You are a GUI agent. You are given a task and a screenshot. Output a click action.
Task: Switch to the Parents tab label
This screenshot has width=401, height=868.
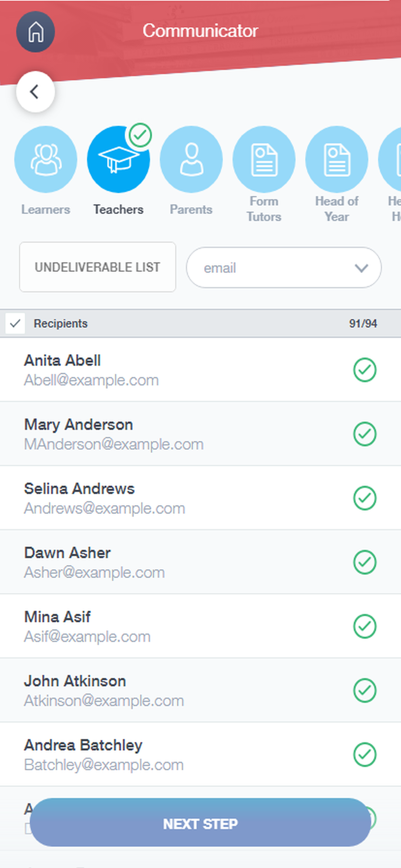pyautogui.click(x=191, y=210)
